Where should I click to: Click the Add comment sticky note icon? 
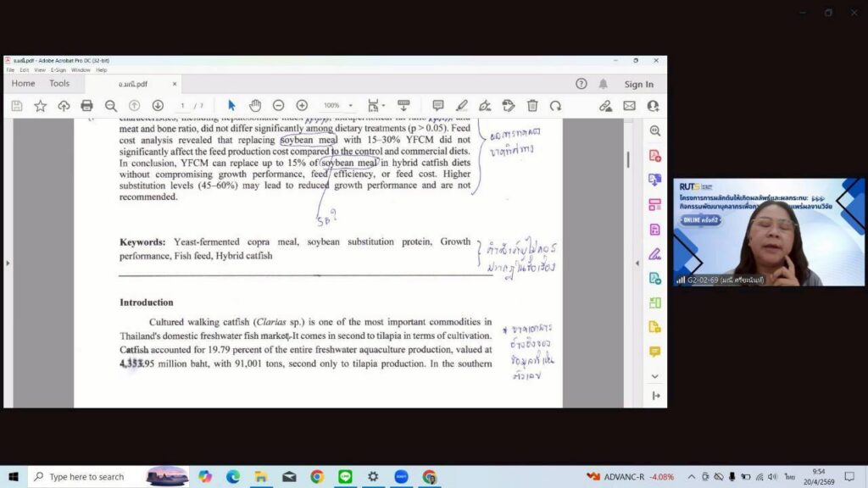tap(438, 106)
